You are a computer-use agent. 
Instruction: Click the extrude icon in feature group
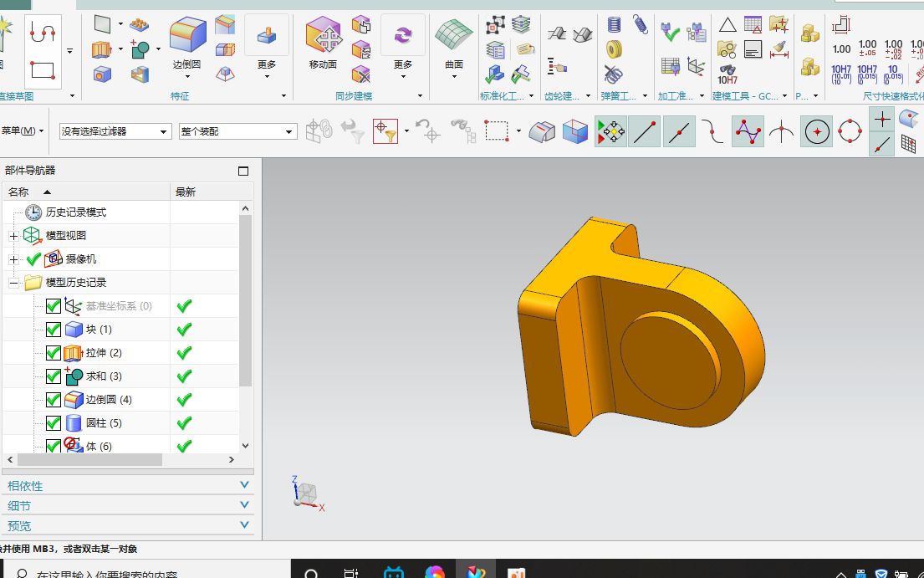pyautogui.click(x=101, y=49)
